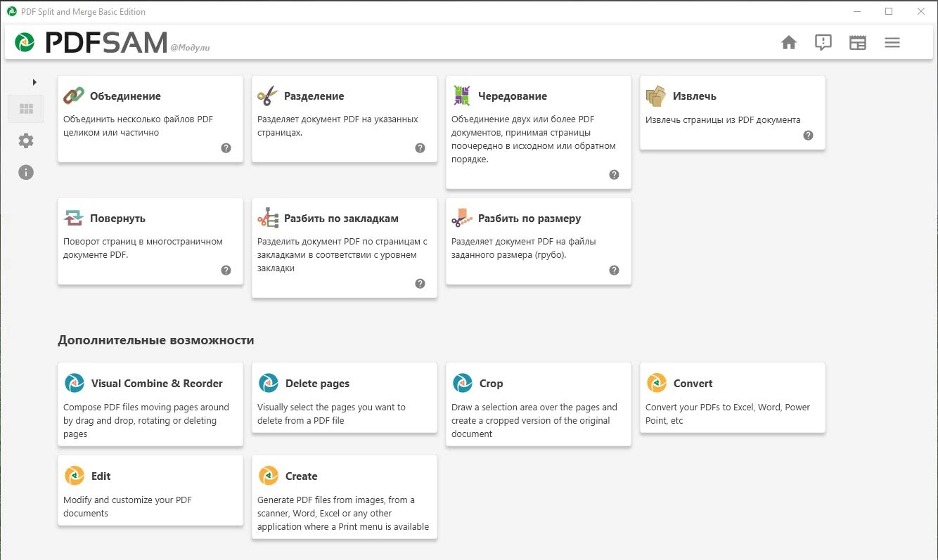The image size is (938, 560).
Task: Open help for Повернуть module
Action: coord(226,271)
